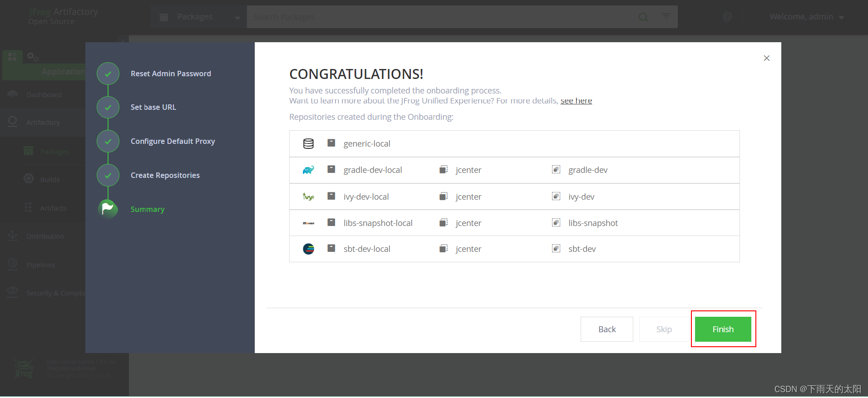Click the Gradle elephant package icon
Image resolution: width=868 pixels, height=398 pixels.
[x=308, y=170]
